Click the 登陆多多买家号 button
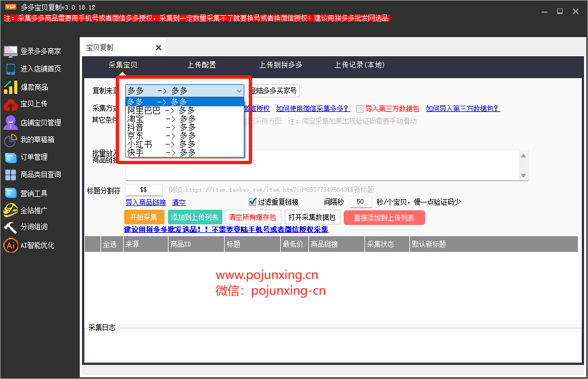The height and width of the screenshot is (379, 588). coord(275,91)
